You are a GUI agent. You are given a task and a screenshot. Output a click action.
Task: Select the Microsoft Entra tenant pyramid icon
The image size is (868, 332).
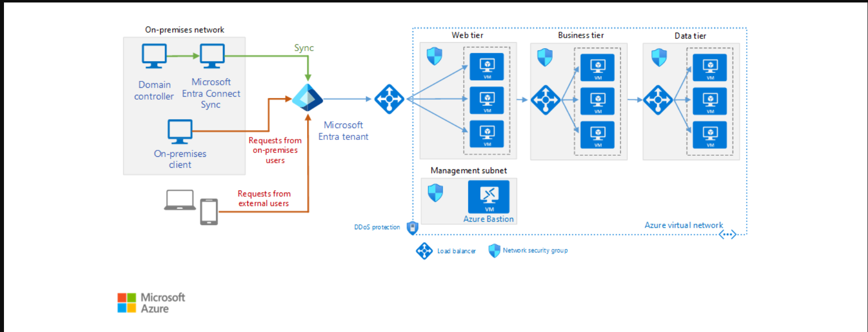point(307,98)
